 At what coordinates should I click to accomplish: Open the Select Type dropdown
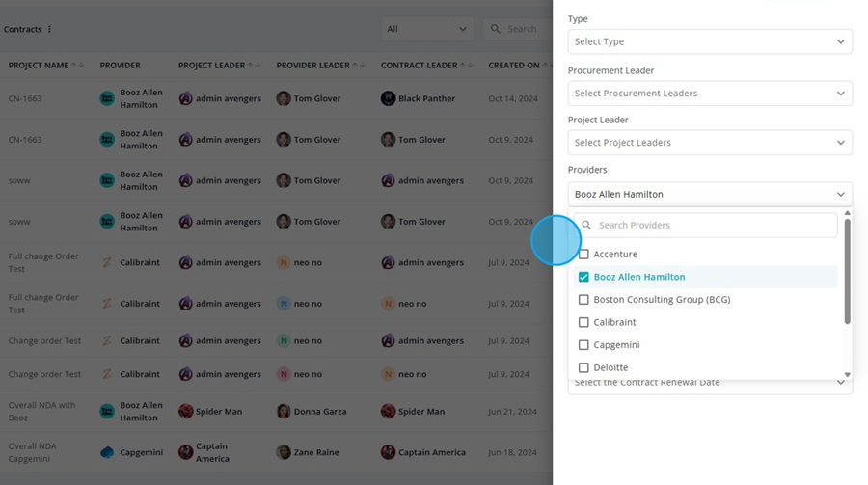(x=710, y=41)
